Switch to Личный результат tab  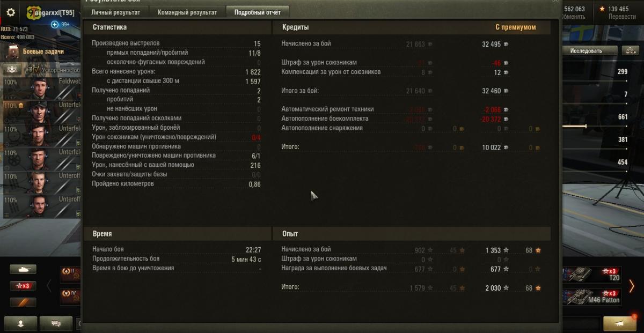pos(115,12)
